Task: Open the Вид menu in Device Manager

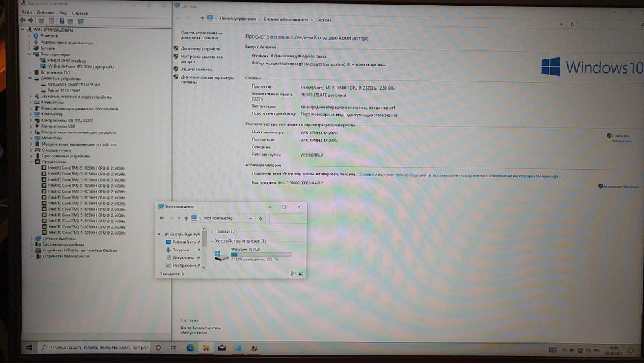Action: pos(63,13)
